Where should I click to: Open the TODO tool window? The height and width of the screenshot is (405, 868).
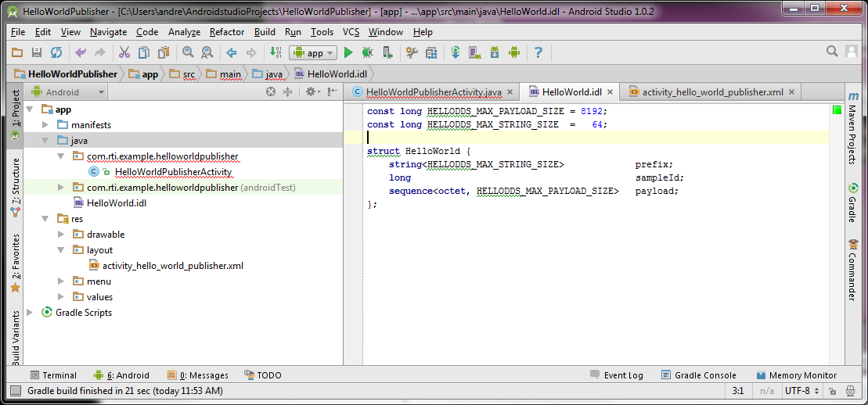(262, 375)
